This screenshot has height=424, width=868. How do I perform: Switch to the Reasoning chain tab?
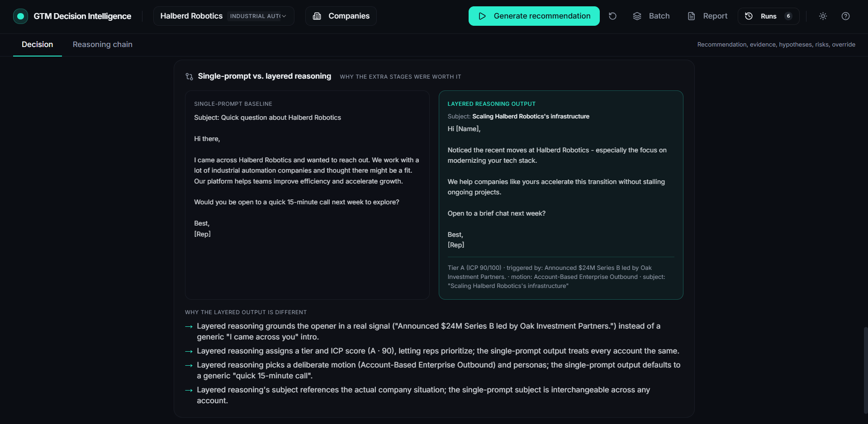pos(103,44)
